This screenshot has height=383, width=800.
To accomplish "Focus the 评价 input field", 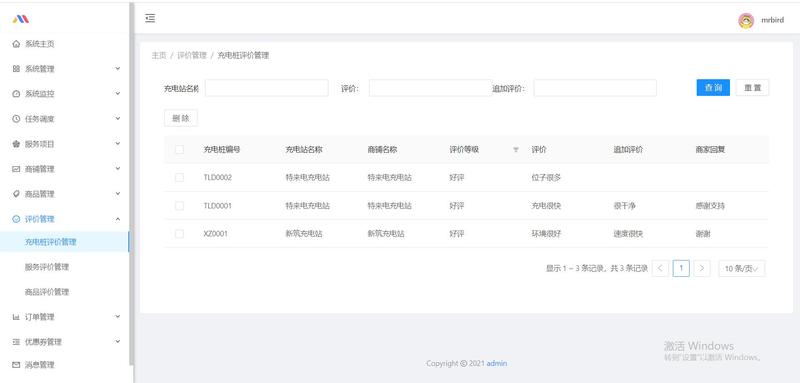I will [x=430, y=88].
